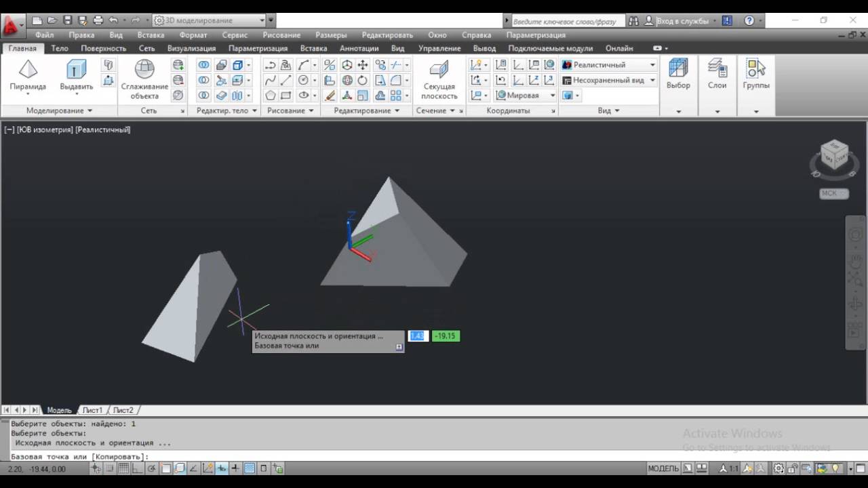This screenshot has height=488, width=868.
Task: Click the Open file icon in quick toolbar
Action: click(52, 20)
